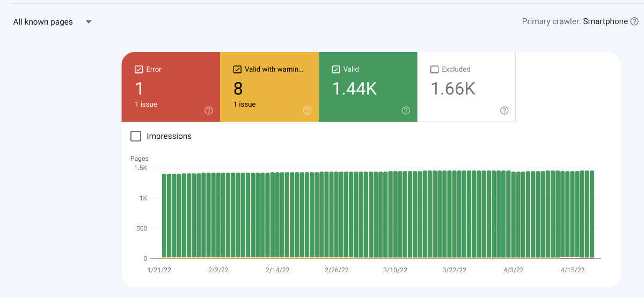Click the green bar above 3/10/22

pyautogui.click(x=396, y=214)
